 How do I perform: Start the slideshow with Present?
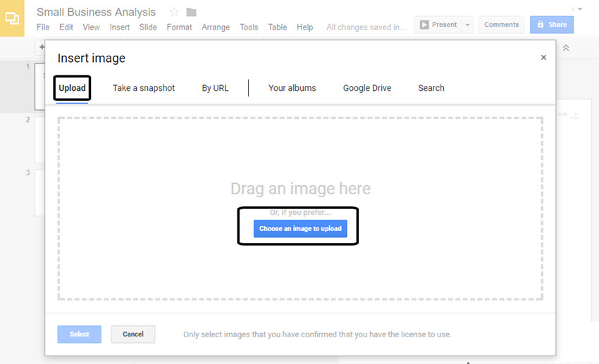(x=438, y=25)
